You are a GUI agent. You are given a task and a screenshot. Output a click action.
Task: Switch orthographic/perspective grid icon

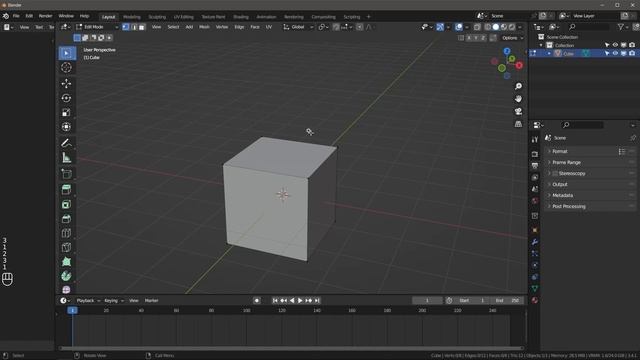pyautogui.click(x=518, y=124)
